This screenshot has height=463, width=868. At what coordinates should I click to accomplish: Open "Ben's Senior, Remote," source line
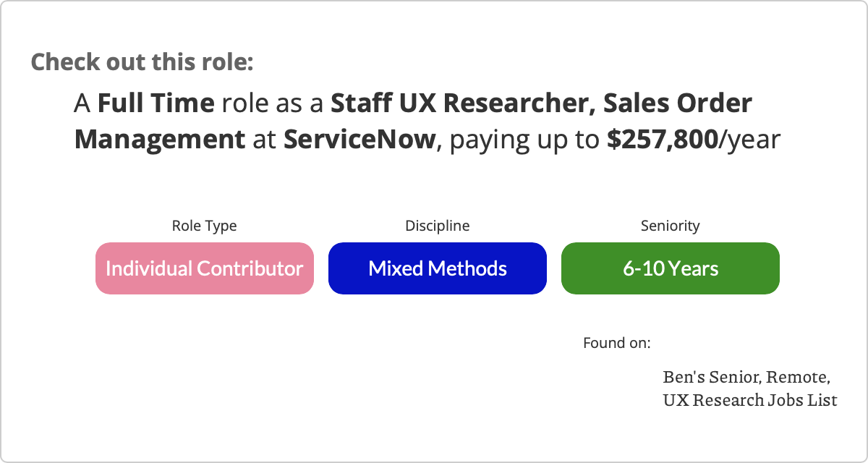(746, 377)
